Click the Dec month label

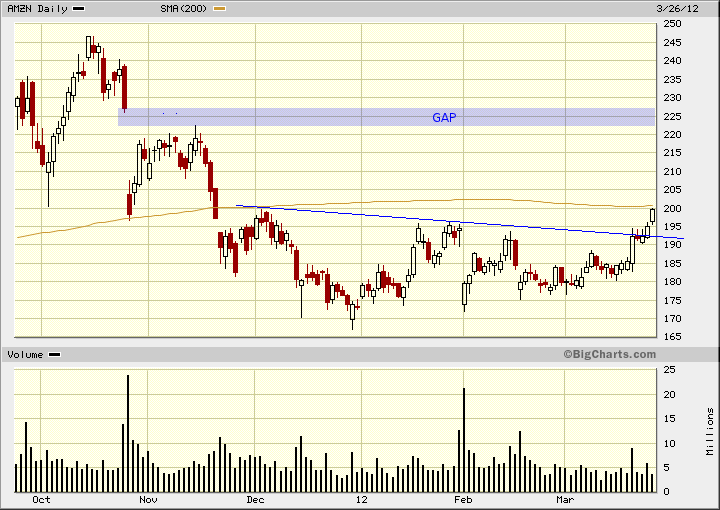255,500
